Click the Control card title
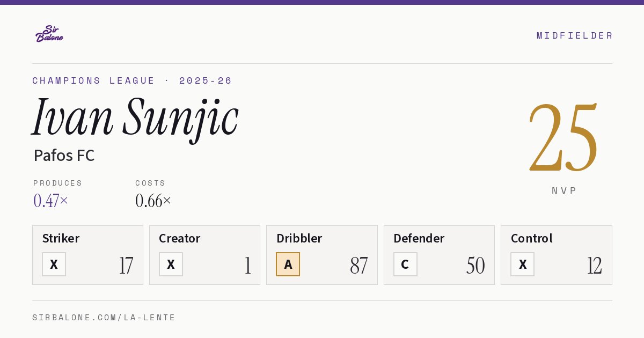This screenshot has width=644, height=338. tap(532, 238)
